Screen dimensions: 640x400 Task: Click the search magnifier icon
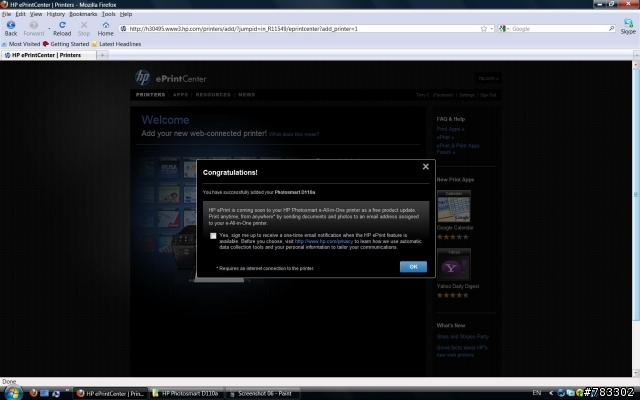pyautogui.click(x=611, y=29)
